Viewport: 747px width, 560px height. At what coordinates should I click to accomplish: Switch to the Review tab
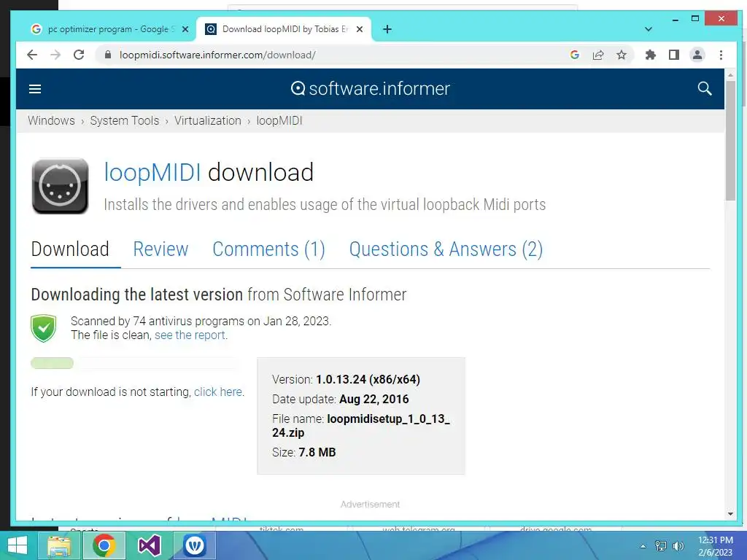click(160, 249)
